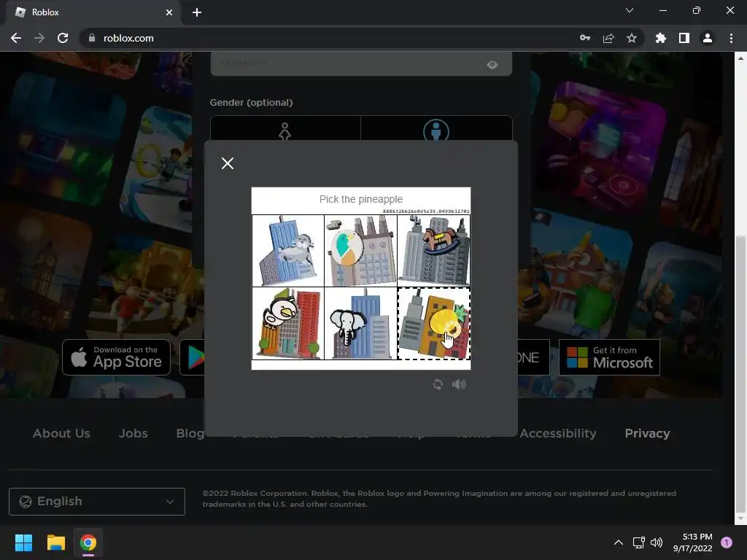Open the Google Play store badge
Viewport: 747px width, 560px height.
tap(193, 357)
